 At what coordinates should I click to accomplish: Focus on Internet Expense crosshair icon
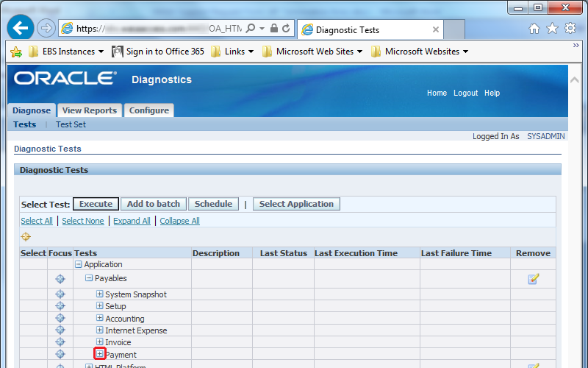pyautogui.click(x=60, y=330)
